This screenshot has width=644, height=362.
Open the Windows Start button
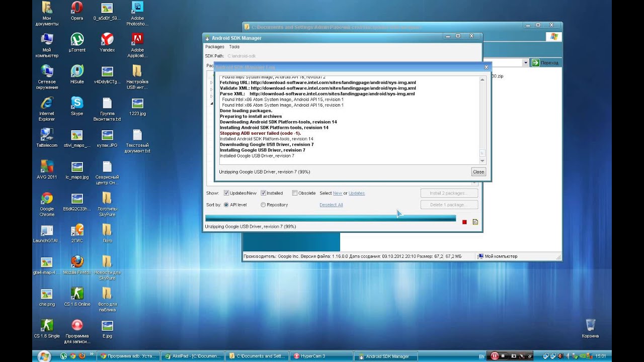click(44, 356)
